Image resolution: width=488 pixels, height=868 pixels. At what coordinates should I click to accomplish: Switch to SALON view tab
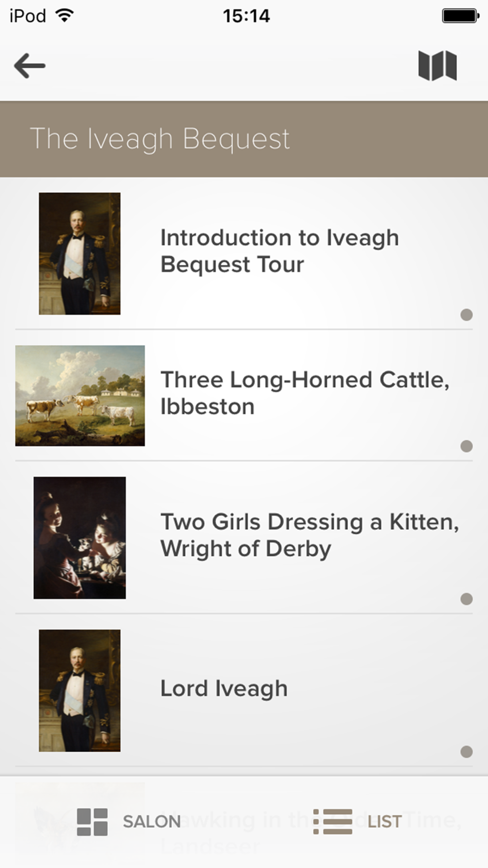(x=152, y=822)
